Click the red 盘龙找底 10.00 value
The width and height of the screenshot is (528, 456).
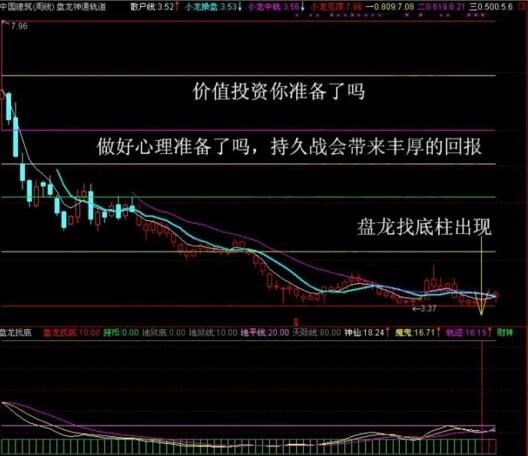click(x=72, y=333)
